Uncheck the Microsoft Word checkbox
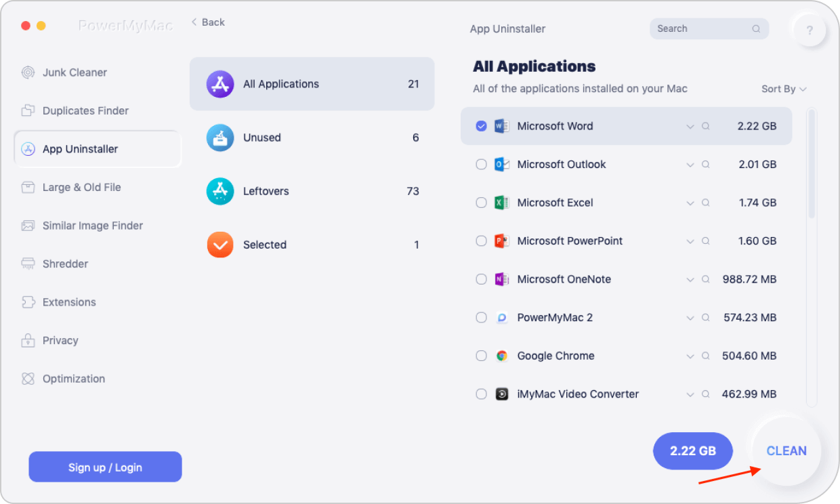Image resolution: width=840 pixels, height=504 pixels. pos(481,126)
